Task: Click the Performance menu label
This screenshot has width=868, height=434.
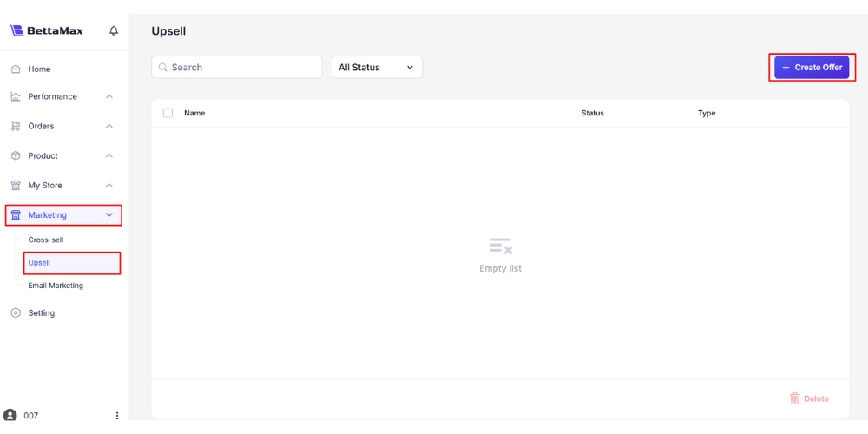Action: click(x=53, y=96)
